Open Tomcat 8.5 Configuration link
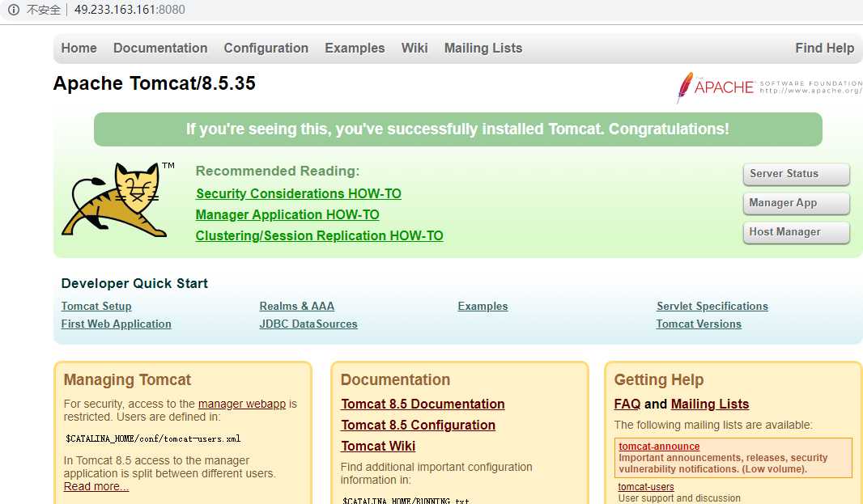 [x=419, y=425]
